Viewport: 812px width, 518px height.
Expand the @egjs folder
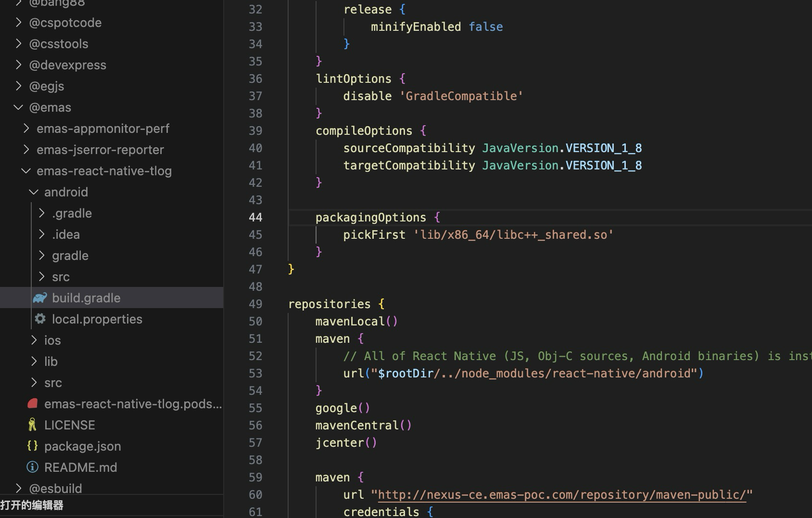pyautogui.click(x=18, y=86)
